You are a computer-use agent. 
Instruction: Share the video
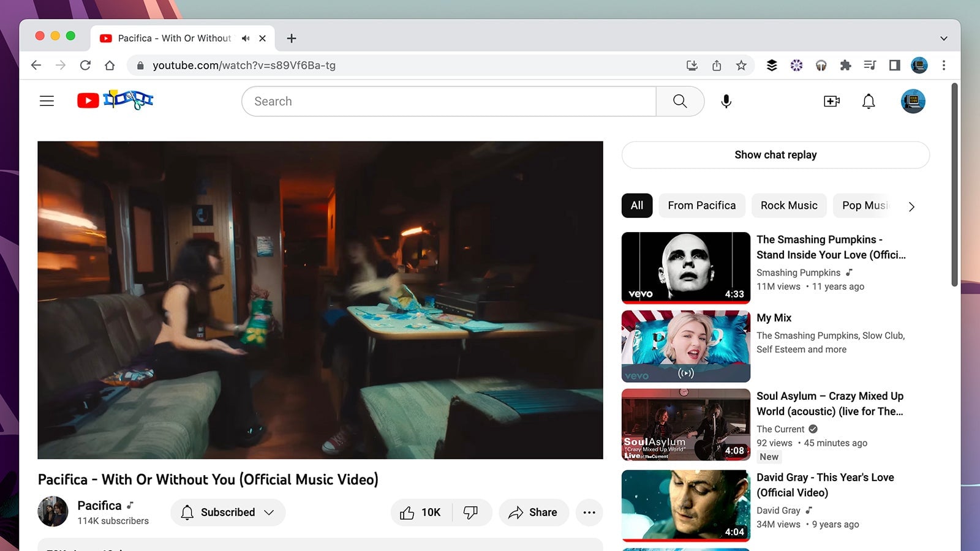click(533, 512)
